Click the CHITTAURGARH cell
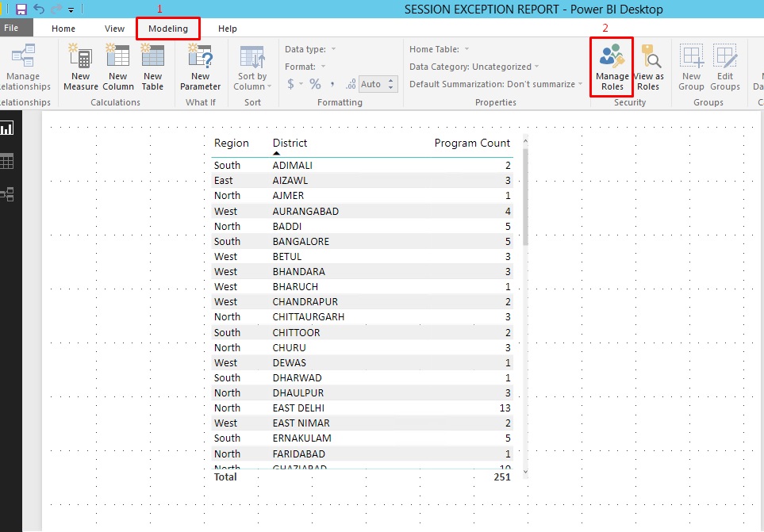The height and width of the screenshot is (532, 764). point(309,317)
